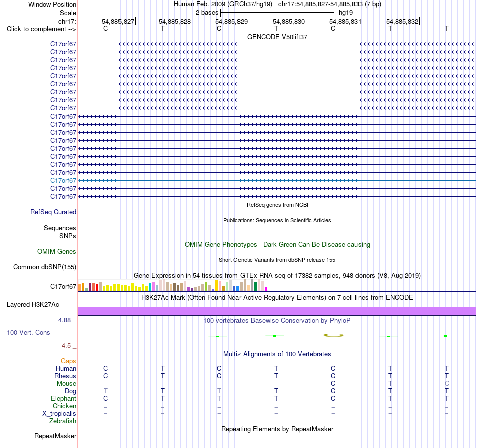Click 'Human Feb. 2009 (GRCh37/hg19)' header text
Screen dimensions: 477x448
pos(222,4)
